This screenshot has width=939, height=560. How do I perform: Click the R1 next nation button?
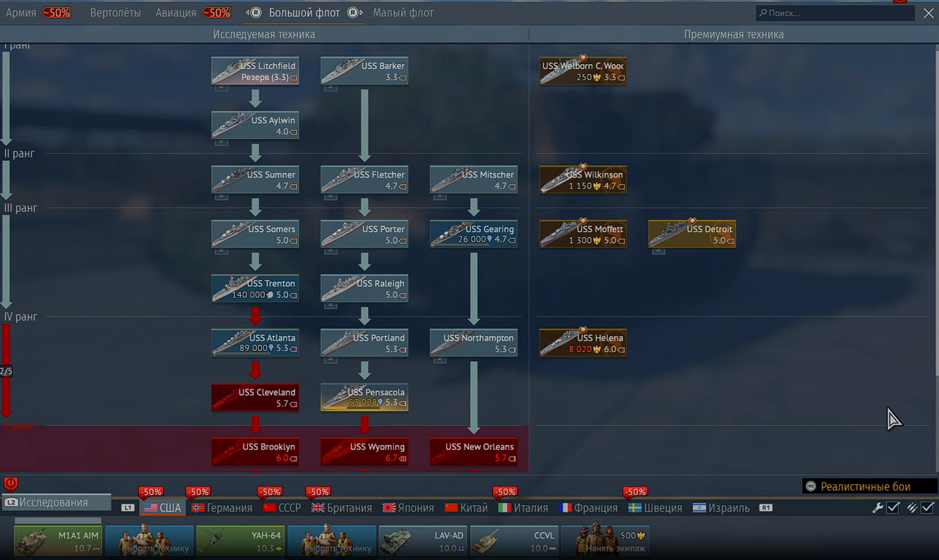pyautogui.click(x=765, y=508)
